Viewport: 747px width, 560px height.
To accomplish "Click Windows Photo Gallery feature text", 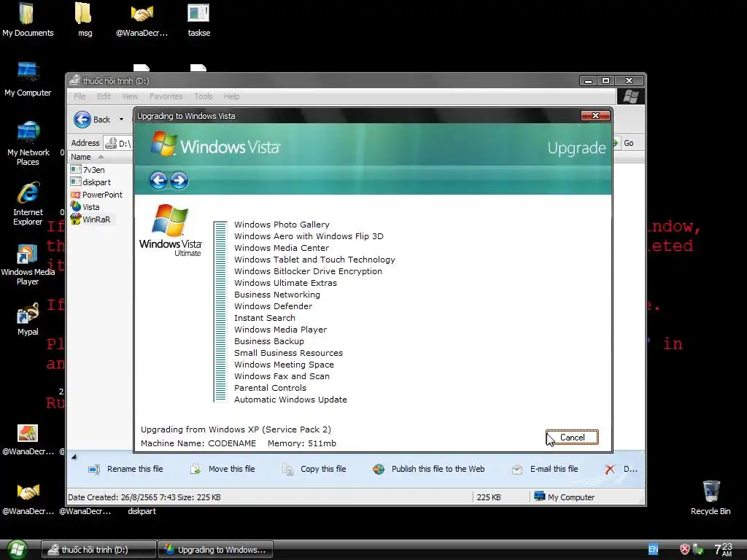I will tap(282, 225).
